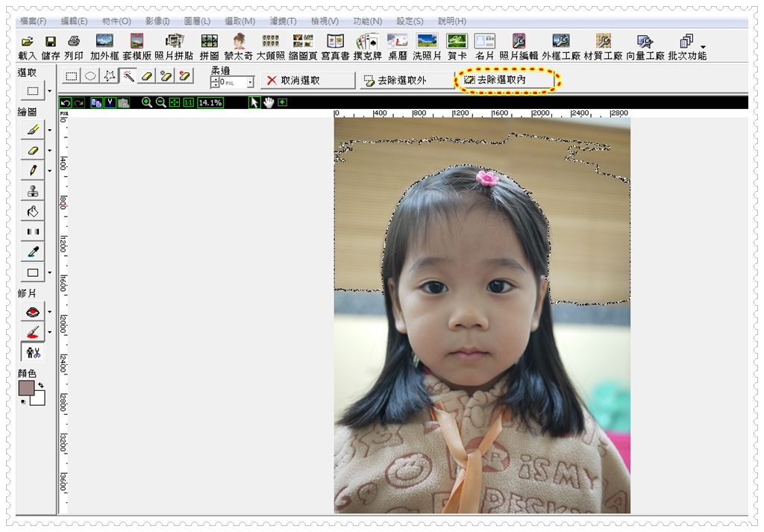Open the 編輯(E) menu
Image resolution: width=764 pixels, height=532 pixels.
[x=74, y=22]
